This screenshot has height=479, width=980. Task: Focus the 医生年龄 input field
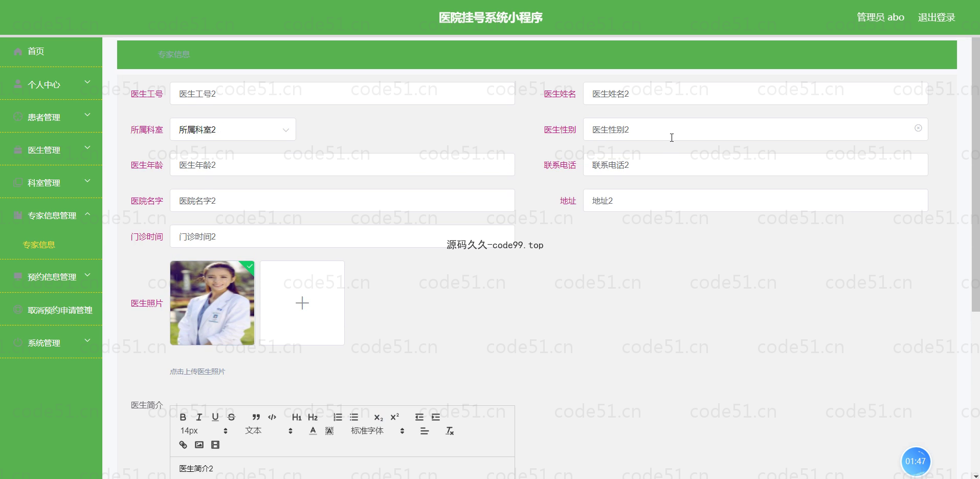click(x=342, y=165)
